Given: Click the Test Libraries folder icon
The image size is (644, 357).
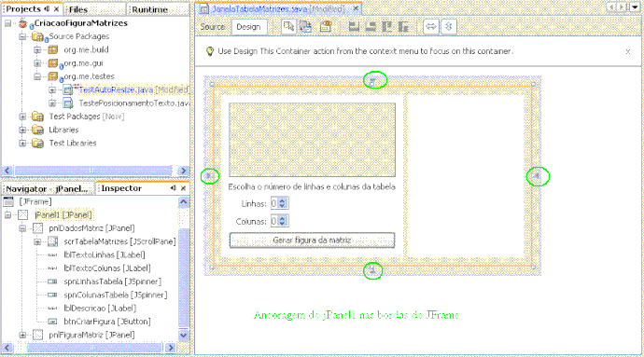Looking at the screenshot, I should [37, 144].
